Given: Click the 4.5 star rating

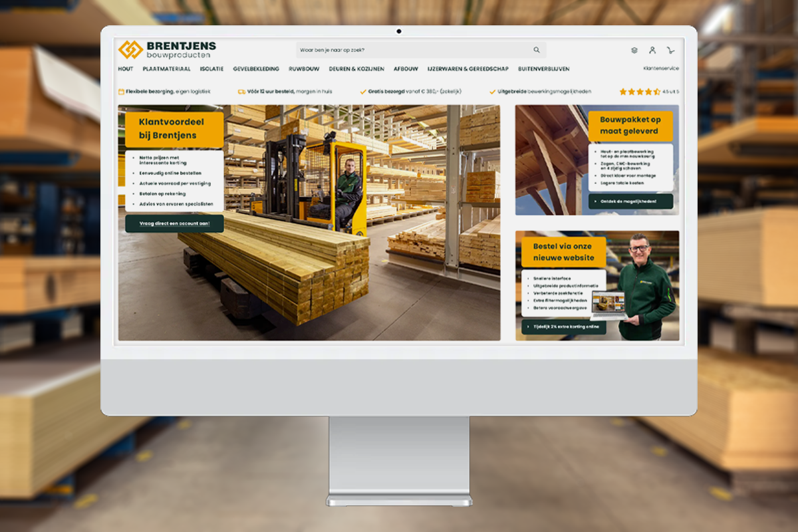Looking at the screenshot, I should pos(639,92).
